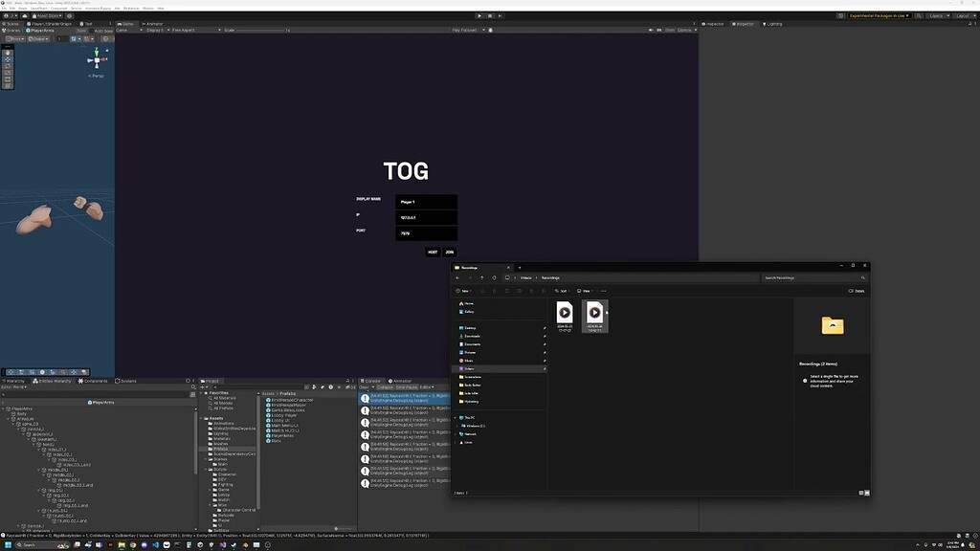Click the Play button in Unity toolbar
980x551 pixels.
point(479,15)
